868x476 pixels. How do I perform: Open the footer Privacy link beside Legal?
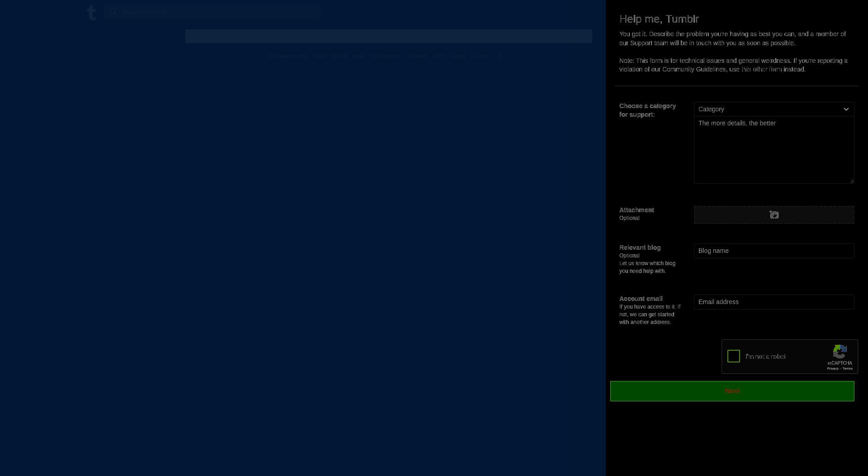click(480, 56)
